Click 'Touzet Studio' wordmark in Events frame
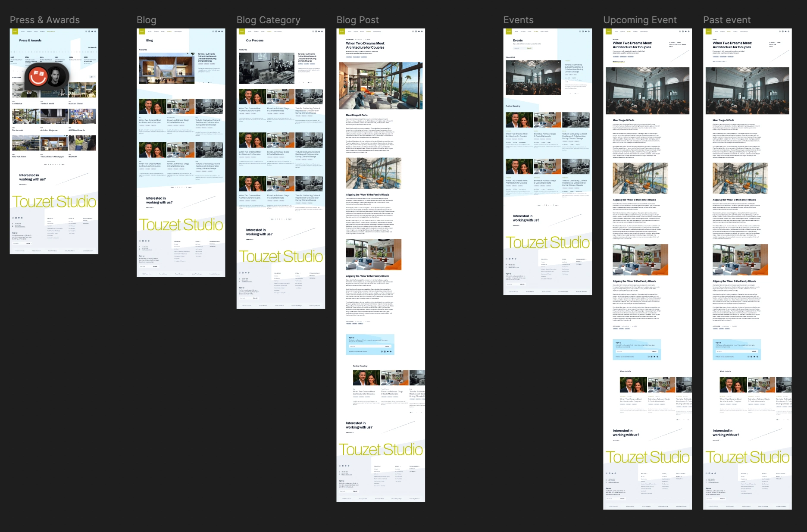Image resolution: width=807 pixels, height=532 pixels. click(547, 243)
